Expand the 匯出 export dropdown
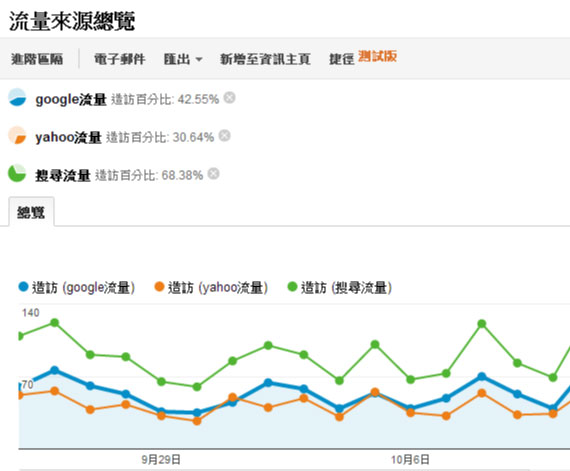This screenshot has width=570, height=471. pyautogui.click(x=183, y=59)
